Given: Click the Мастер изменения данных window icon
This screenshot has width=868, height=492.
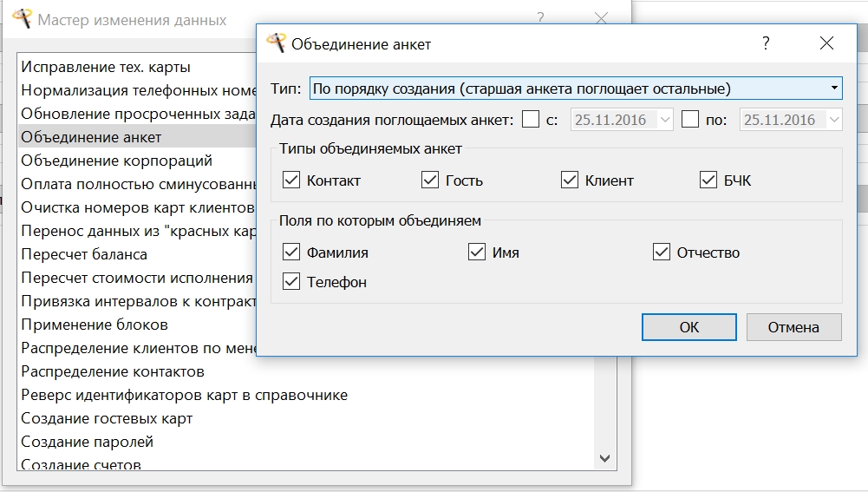Looking at the screenshot, I should pos(23,18).
